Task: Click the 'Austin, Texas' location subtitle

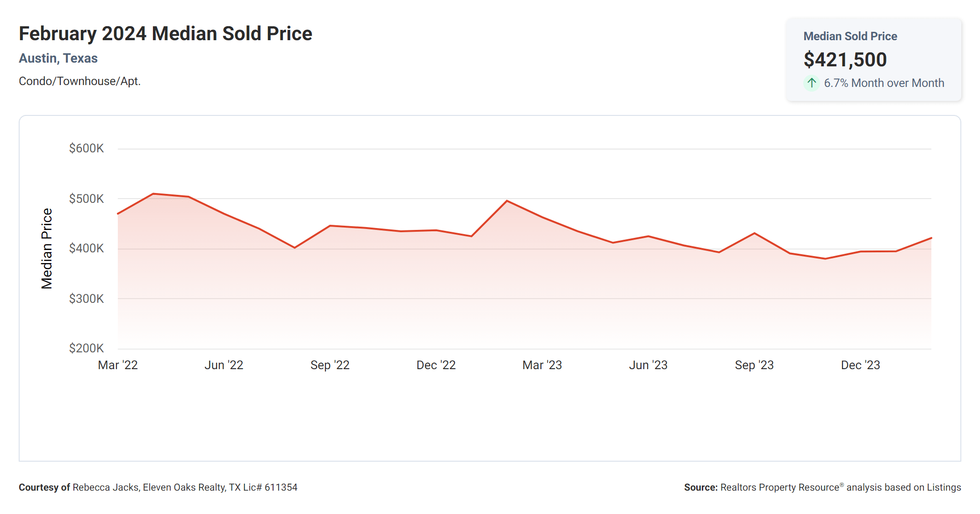Action: (x=58, y=58)
